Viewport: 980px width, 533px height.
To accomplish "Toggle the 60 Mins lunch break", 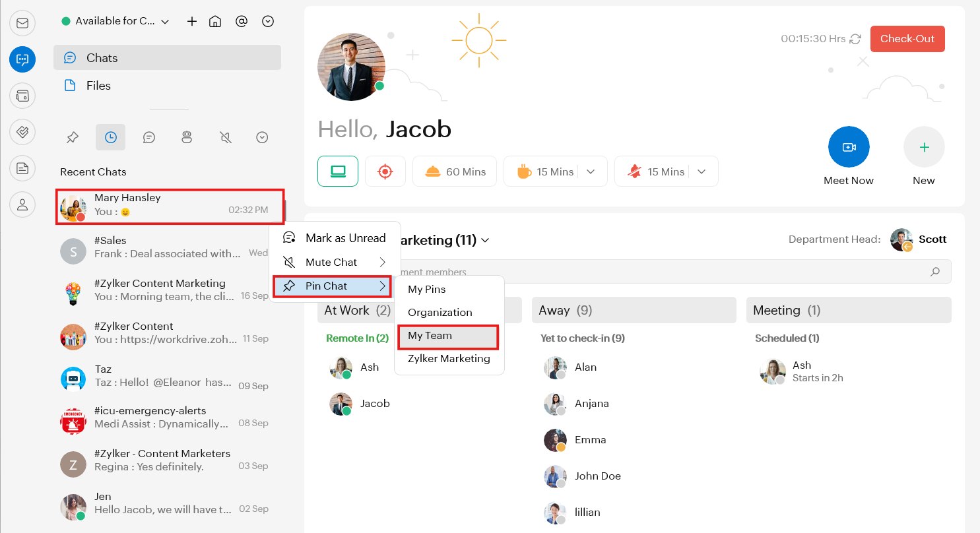I will click(455, 172).
